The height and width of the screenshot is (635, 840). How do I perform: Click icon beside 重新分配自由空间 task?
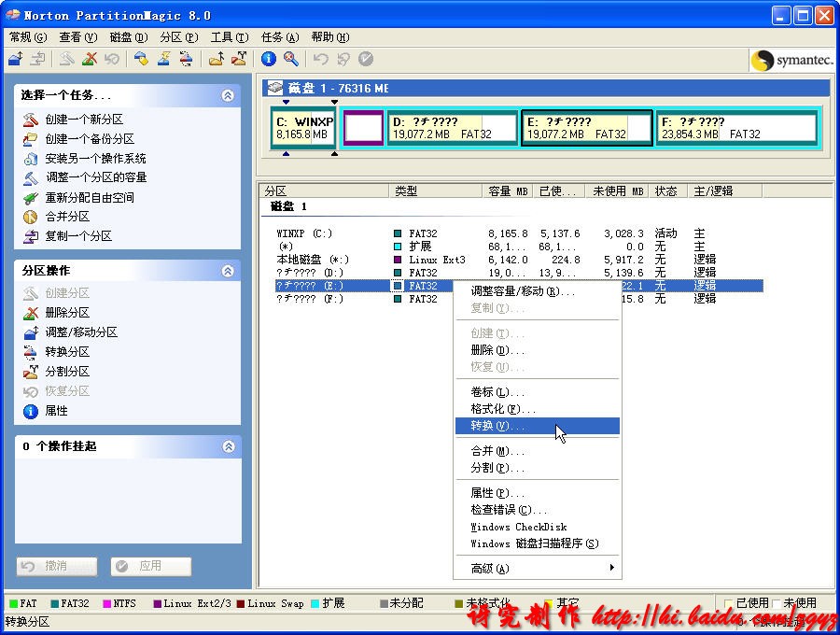click(x=31, y=198)
